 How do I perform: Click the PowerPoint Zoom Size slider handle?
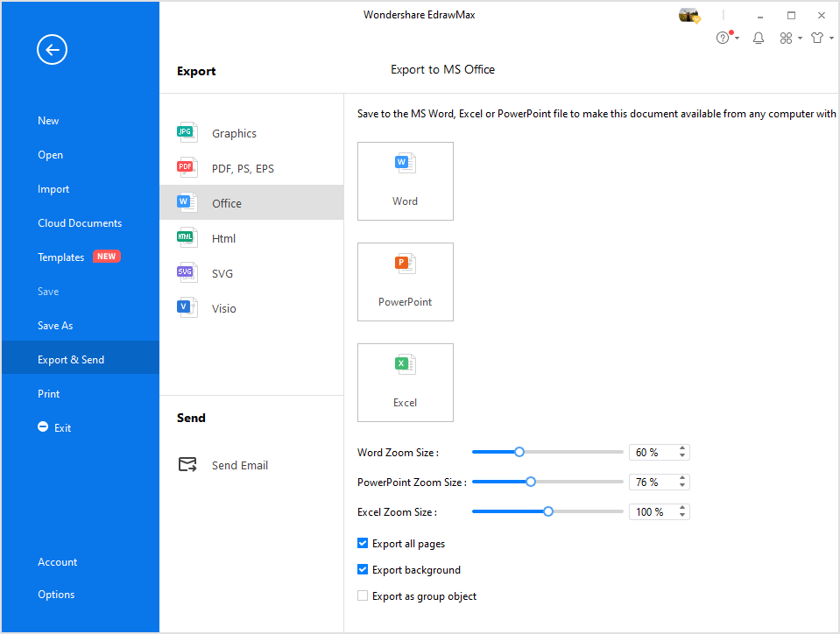(x=531, y=482)
